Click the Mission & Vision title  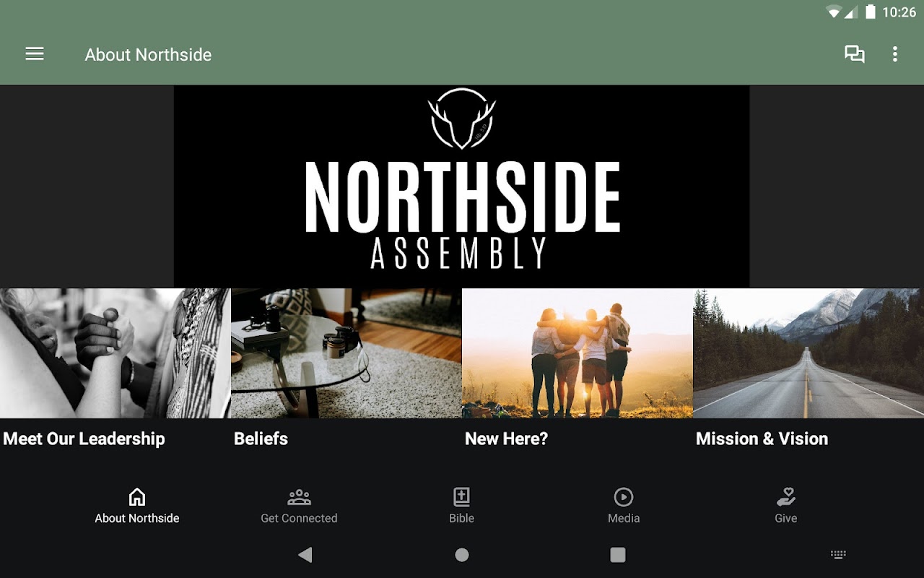click(x=762, y=439)
